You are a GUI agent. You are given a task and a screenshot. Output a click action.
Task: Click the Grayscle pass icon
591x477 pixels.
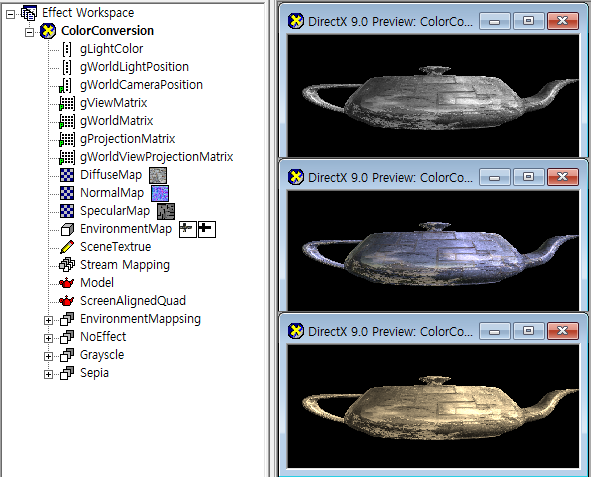click(x=67, y=355)
